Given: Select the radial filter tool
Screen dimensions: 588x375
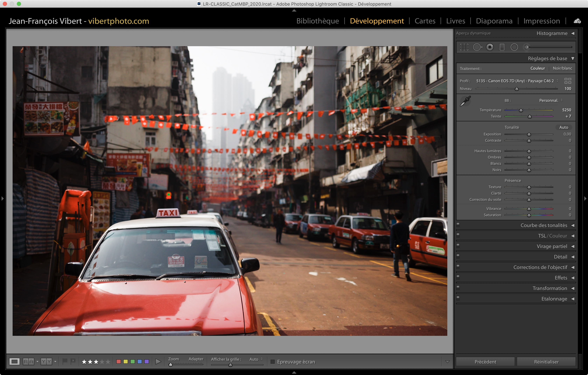Looking at the screenshot, I should [x=514, y=47].
